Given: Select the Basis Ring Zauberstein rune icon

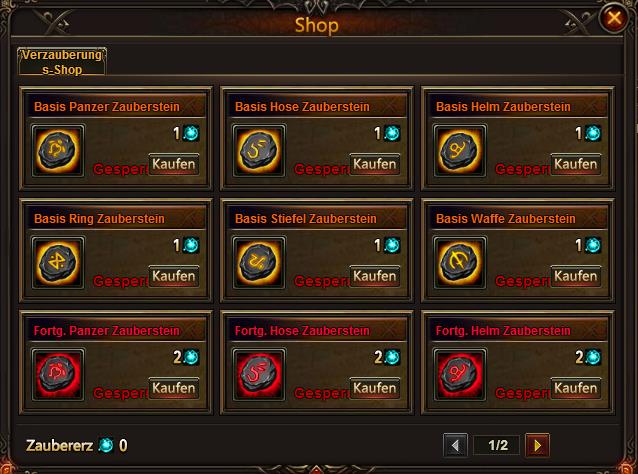Looking at the screenshot, I should coord(58,262).
